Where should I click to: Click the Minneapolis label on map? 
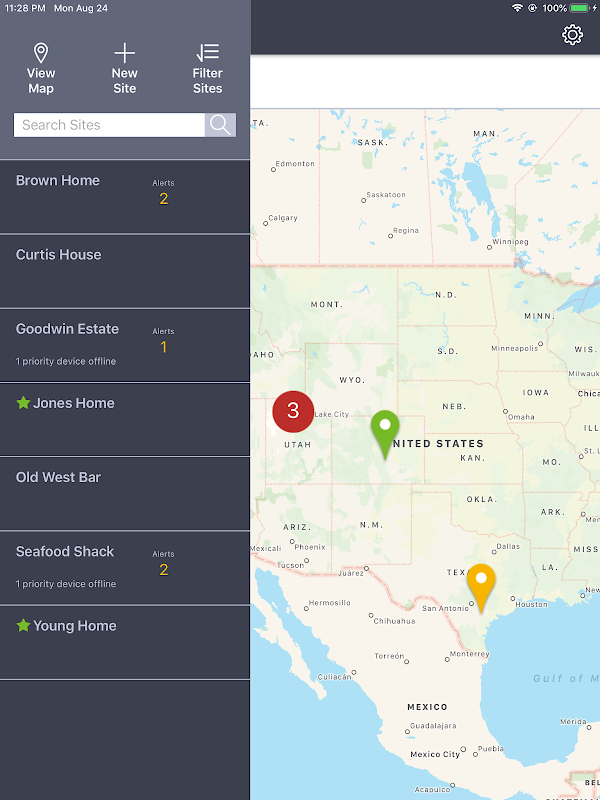pos(514,348)
